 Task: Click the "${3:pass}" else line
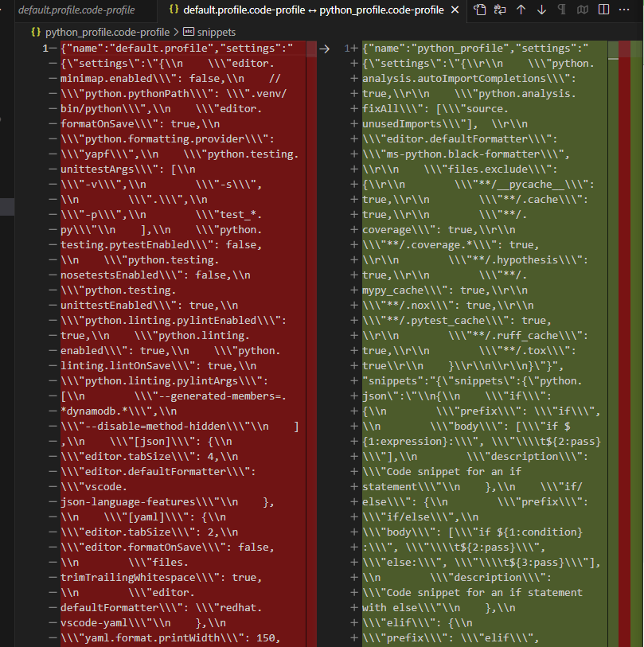pos(482,563)
